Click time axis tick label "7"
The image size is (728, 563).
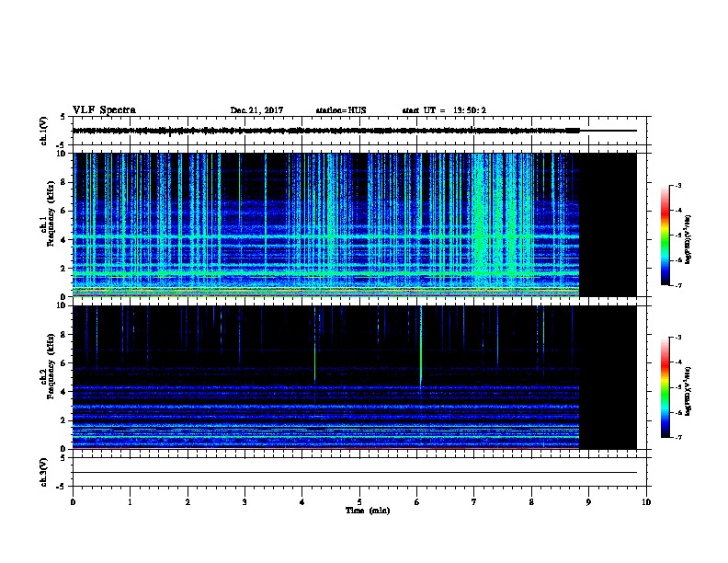(x=474, y=502)
